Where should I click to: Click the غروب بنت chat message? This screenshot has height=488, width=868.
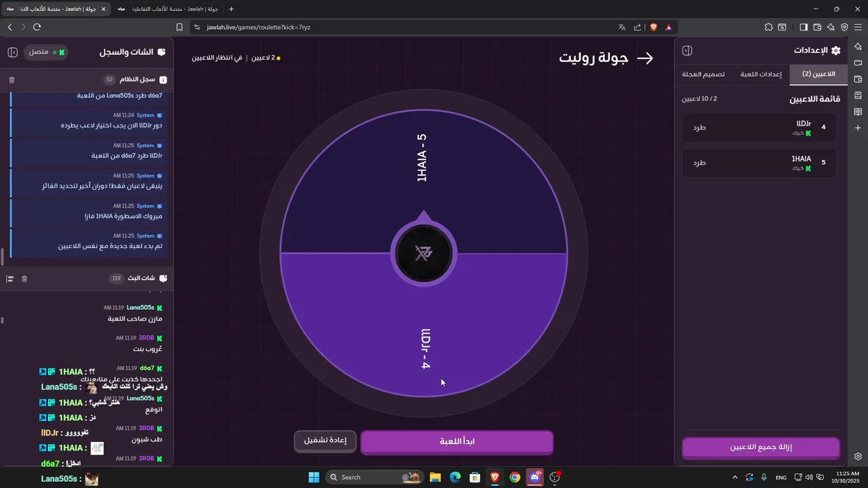pyautogui.click(x=147, y=349)
